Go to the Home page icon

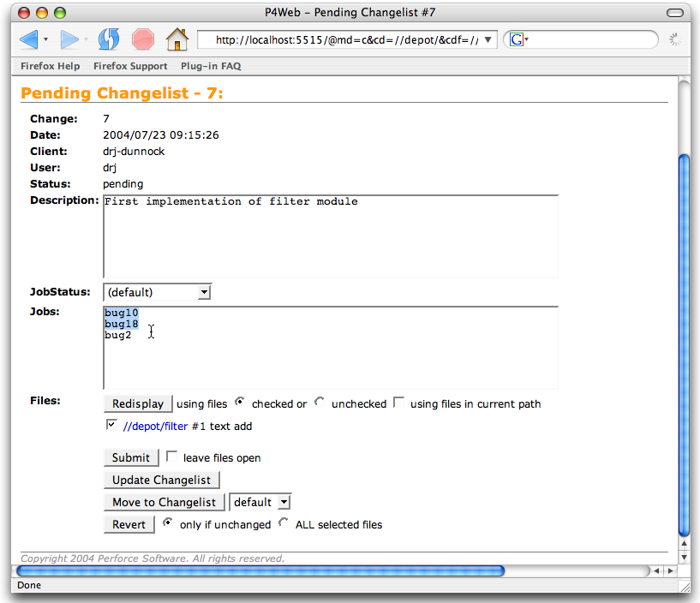coord(176,39)
